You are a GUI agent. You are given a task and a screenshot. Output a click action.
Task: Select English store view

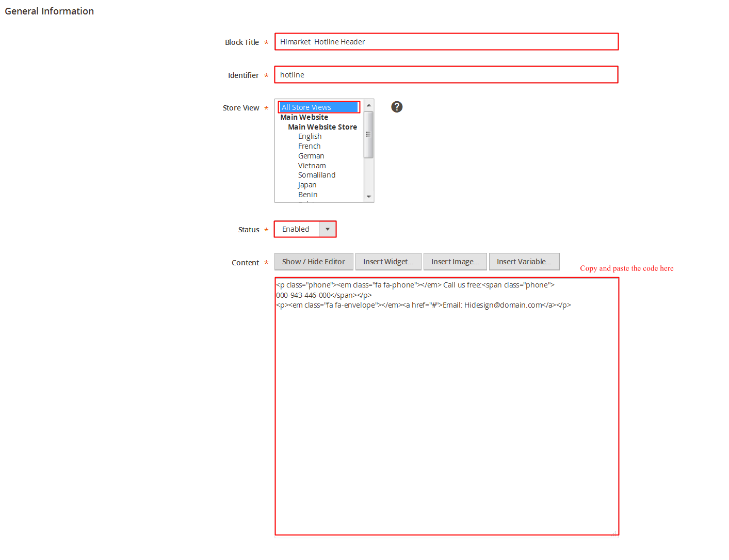(x=310, y=136)
